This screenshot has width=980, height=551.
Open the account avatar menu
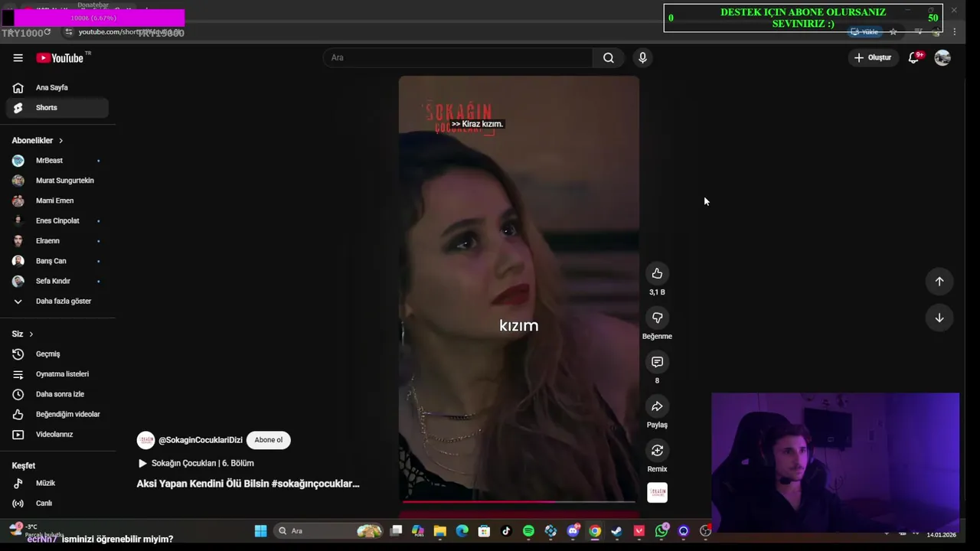coord(942,57)
